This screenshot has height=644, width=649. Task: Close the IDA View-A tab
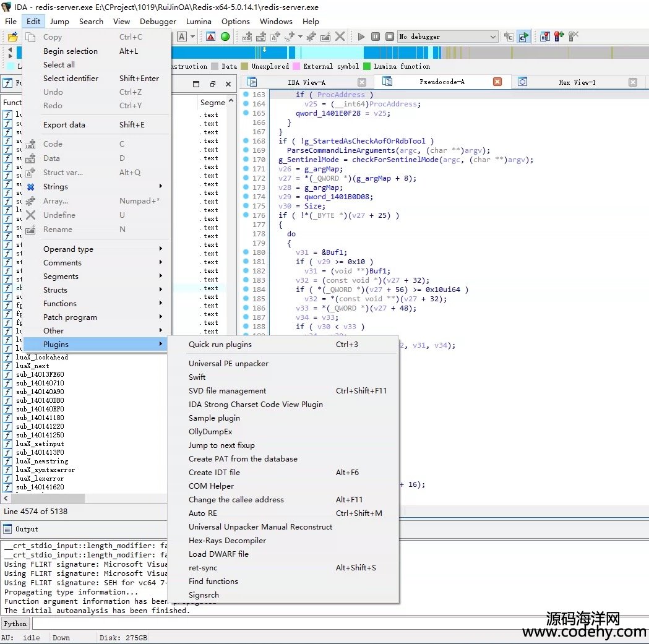pyautogui.click(x=362, y=82)
